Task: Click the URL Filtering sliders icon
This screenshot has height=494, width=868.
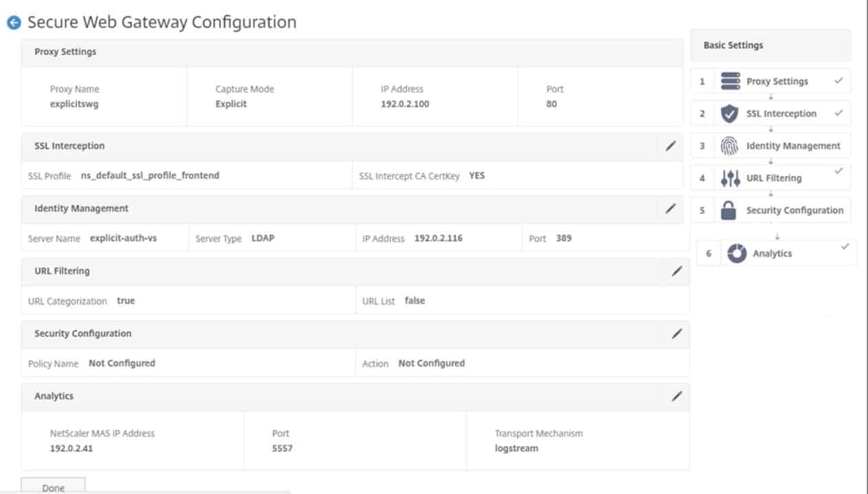Action: [x=729, y=178]
